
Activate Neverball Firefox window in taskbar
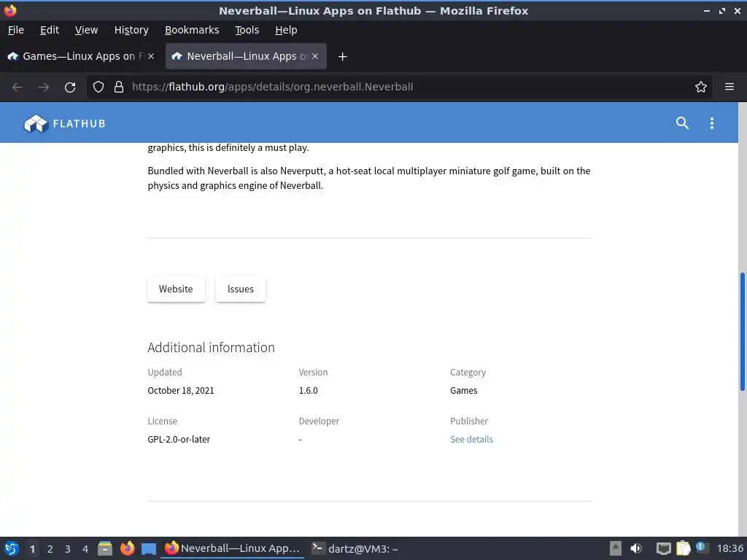pyautogui.click(x=233, y=548)
